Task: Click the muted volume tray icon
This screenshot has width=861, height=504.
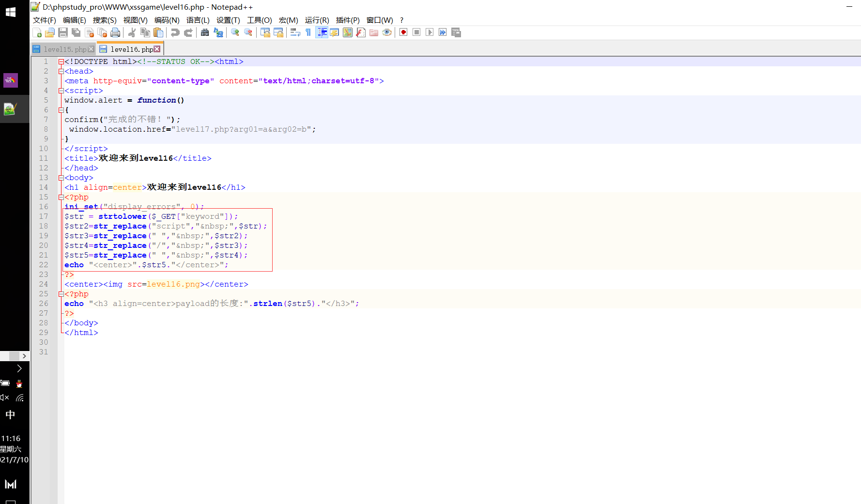Action: pyautogui.click(x=5, y=397)
